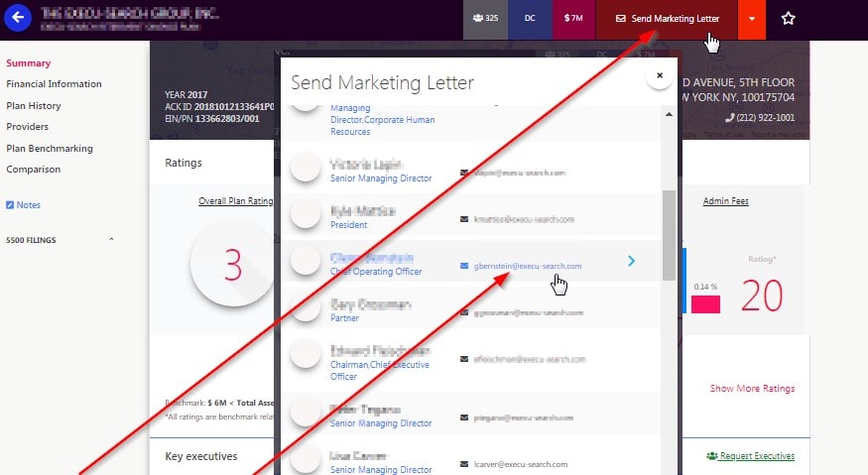
Task: Click the pink 0.14 % bar in chart
Action: point(705,303)
